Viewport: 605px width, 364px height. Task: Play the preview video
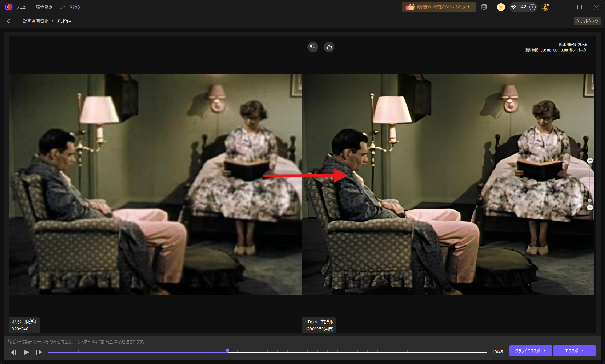click(x=26, y=352)
